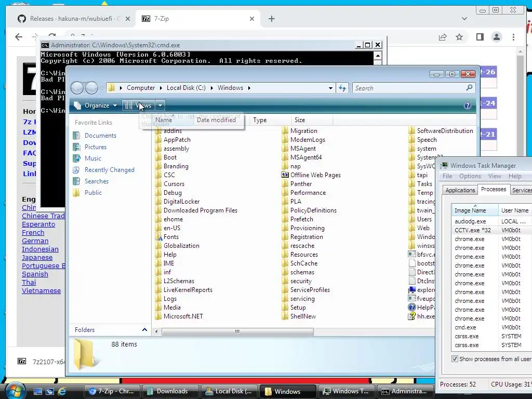This screenshot has width=532, height=399.
Task: Open Music favorite link
Action: 92,158
